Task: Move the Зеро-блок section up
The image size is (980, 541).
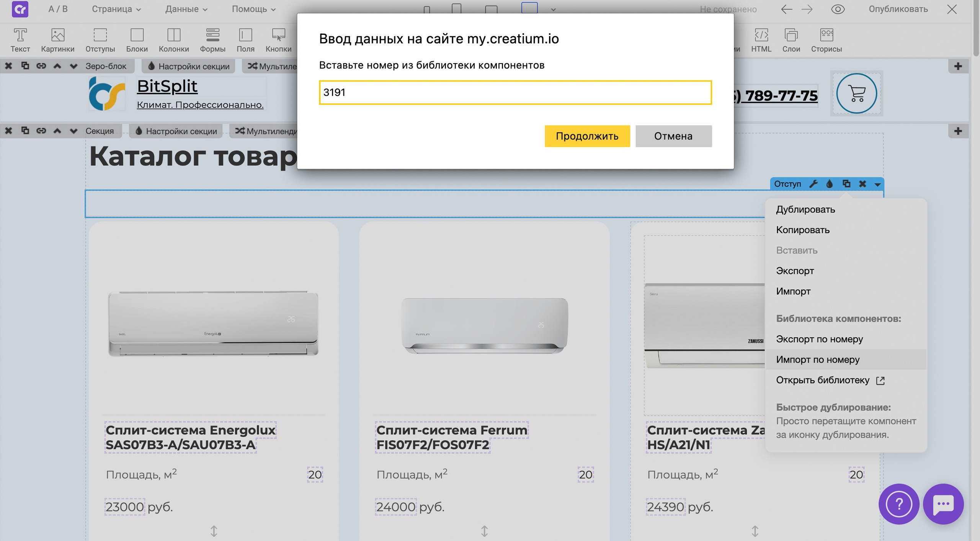Action: coord(57,66)
